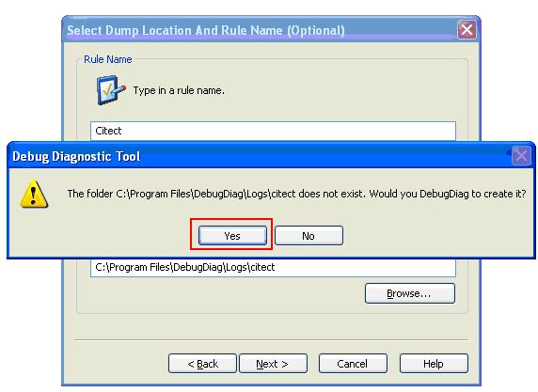The image size is (538, 392).
Task: Go to previous step with < Back
Action: point(202,364)
